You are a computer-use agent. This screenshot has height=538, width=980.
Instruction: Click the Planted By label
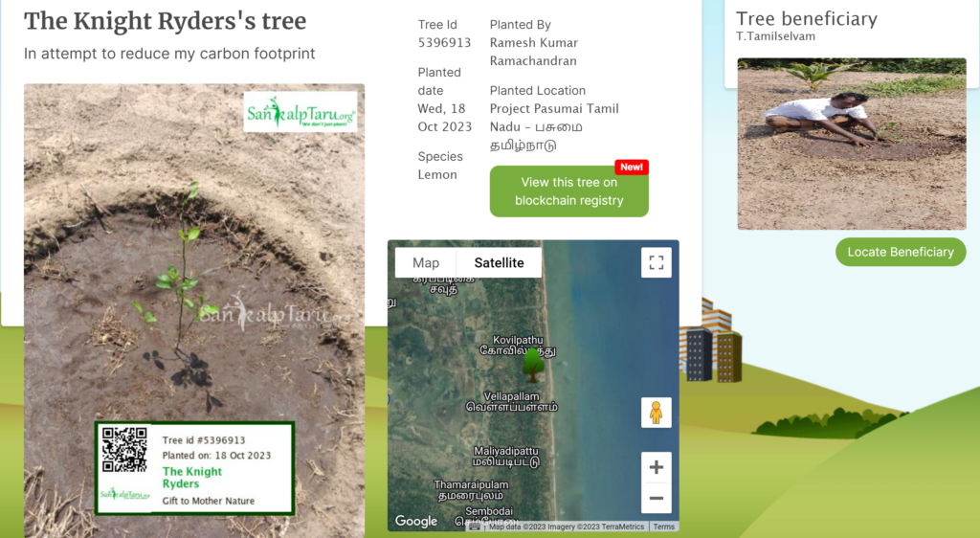pos(520,24)
